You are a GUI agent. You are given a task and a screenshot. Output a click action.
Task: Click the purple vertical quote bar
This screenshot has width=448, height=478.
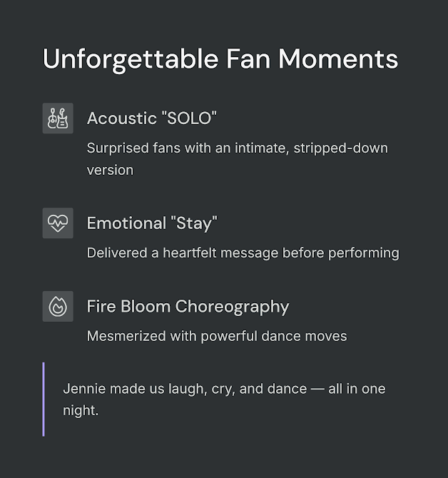pyautogui.click(x=44, y=400)
